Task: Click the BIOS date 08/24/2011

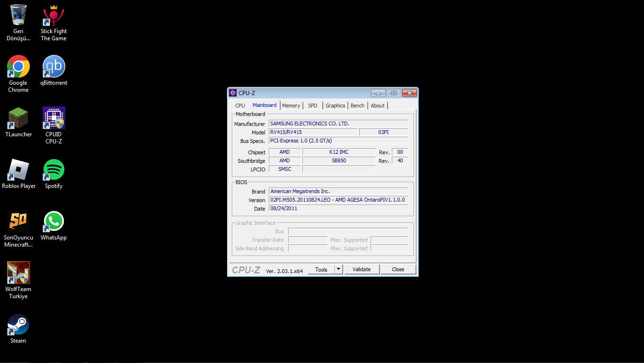Action: tap(338, 208)
